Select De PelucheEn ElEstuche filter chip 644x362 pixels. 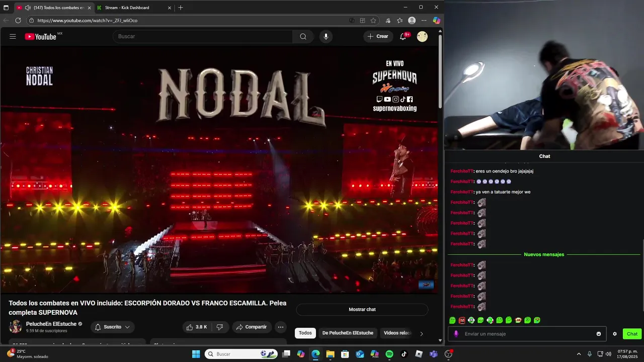(348, 333)
